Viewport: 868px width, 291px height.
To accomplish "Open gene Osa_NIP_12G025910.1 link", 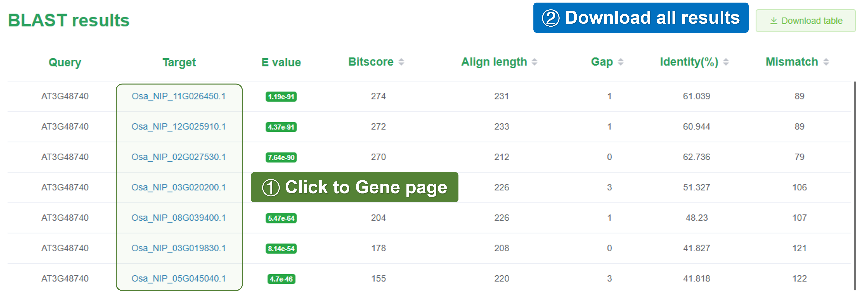I will 179,126.
